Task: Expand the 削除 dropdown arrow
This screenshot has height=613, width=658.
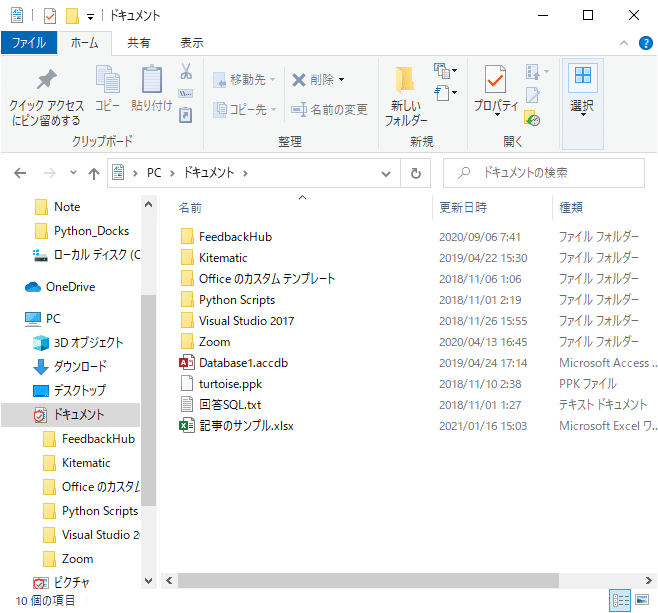Action: click(342, 79)
